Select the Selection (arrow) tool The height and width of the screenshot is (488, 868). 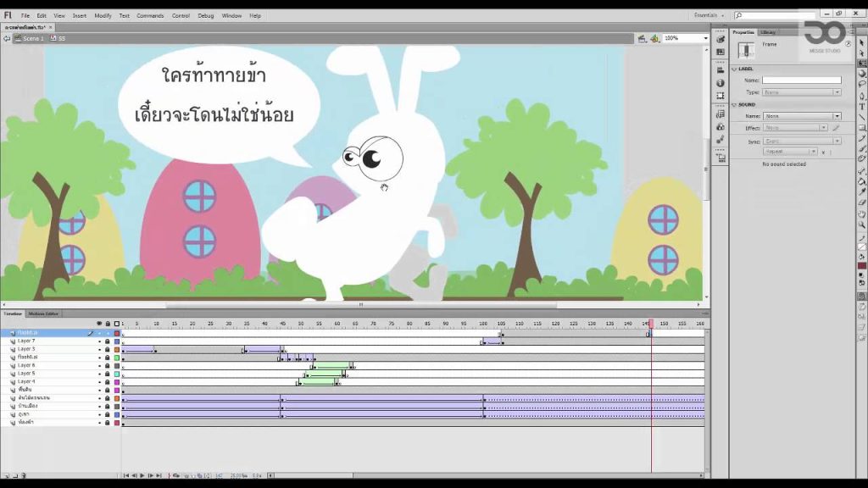coord(862,42)
